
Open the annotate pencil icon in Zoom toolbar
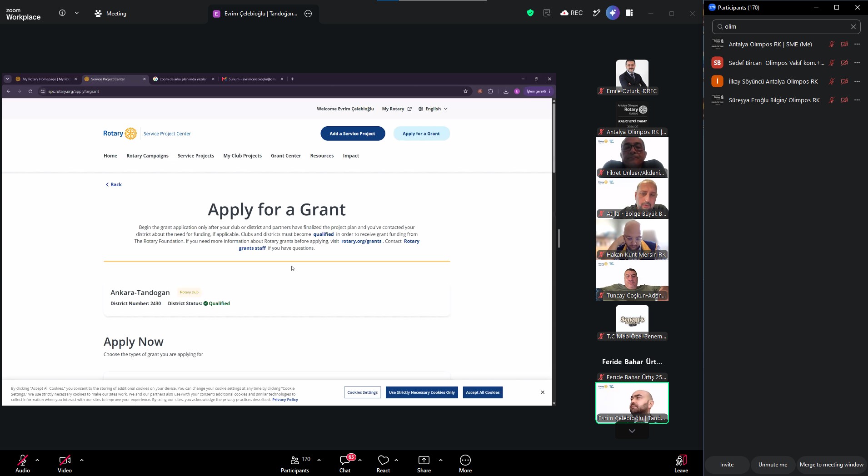pyautogui.click(x=597, y=13)
